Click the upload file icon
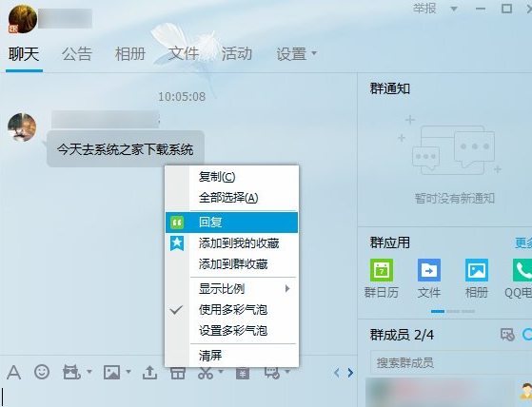This screenshot has width=532, height=407. tap(149, 373)
